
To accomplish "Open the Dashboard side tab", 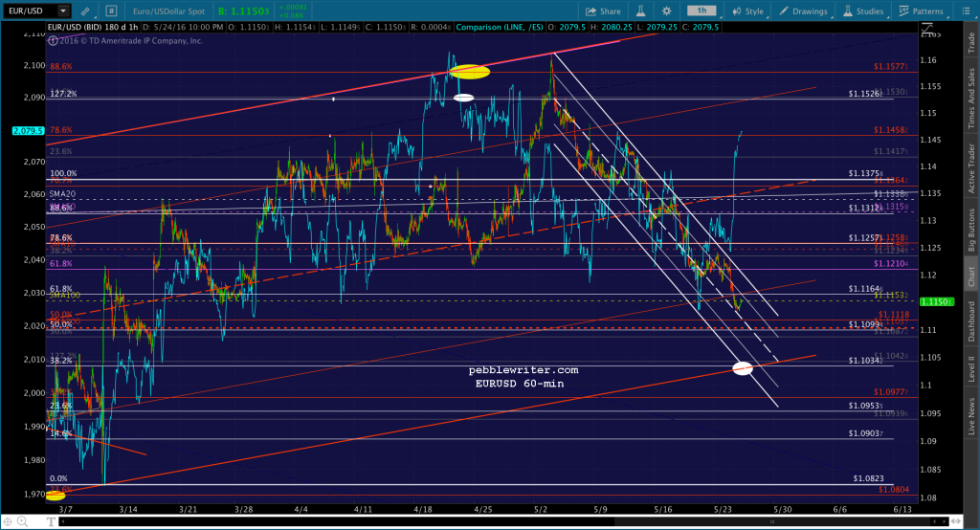I will [x=971, y=321].
